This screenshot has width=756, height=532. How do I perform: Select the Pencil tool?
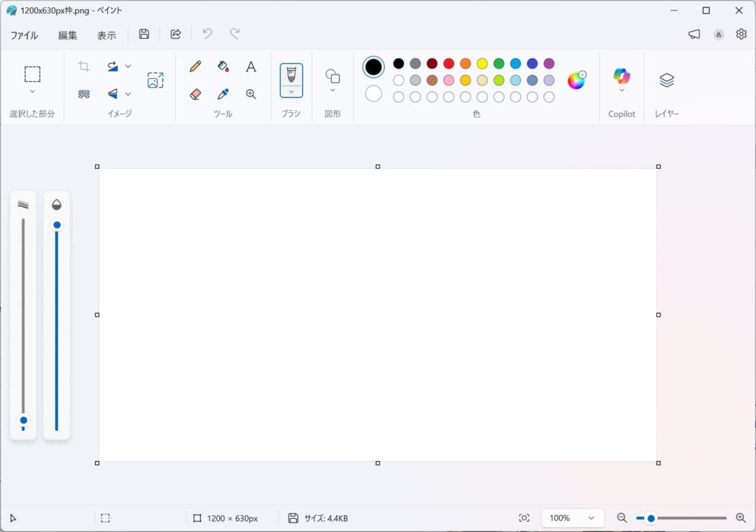tap(196, 66)
